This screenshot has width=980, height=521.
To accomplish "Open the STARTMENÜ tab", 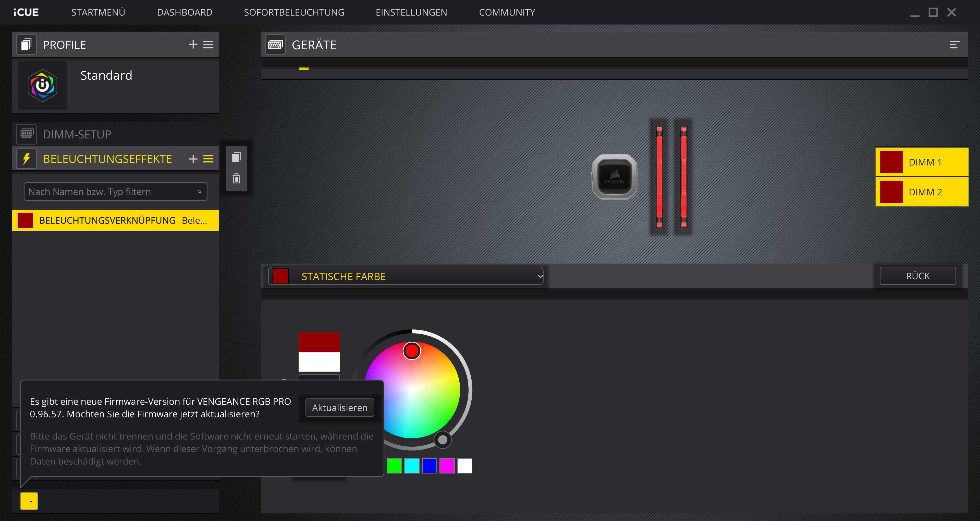I will pyautogui.click(x=98, y=12).
